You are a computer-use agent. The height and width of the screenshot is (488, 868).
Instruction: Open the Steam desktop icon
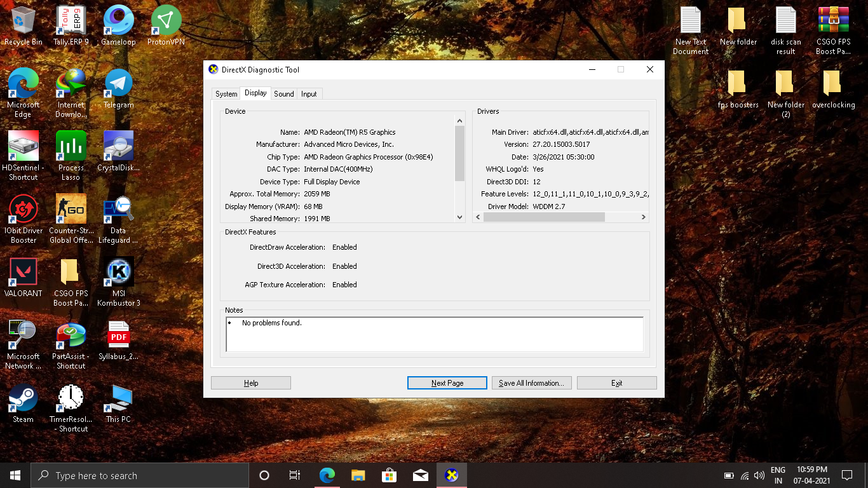click(x=23, y=398)
